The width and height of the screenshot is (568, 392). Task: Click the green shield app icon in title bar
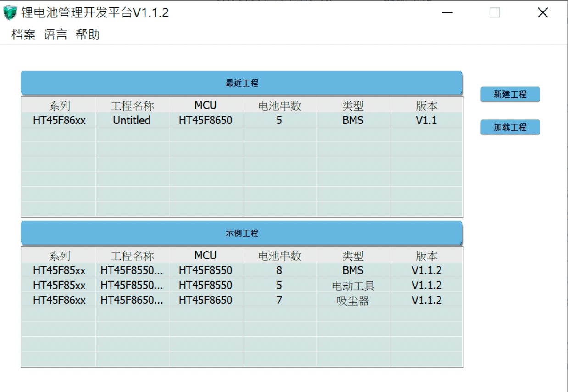10,12
